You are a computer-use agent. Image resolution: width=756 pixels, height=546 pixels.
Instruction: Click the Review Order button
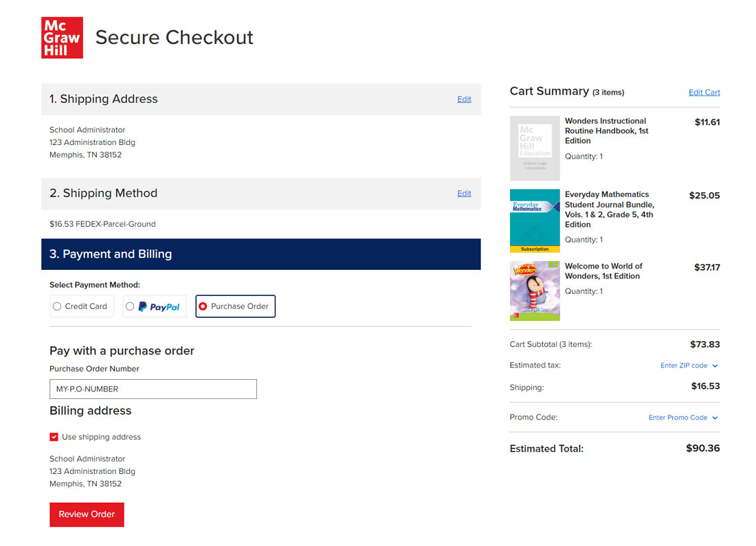(87, 514)
